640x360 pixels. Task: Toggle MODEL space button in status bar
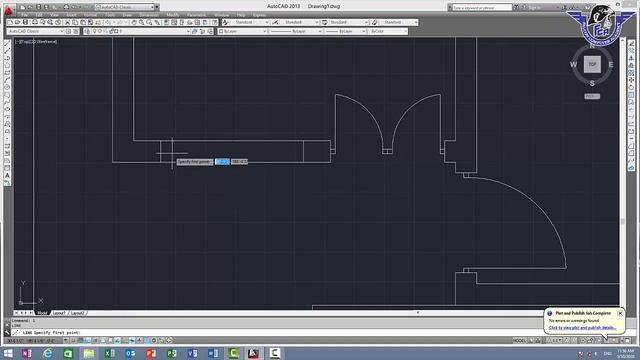pos(519,340)
